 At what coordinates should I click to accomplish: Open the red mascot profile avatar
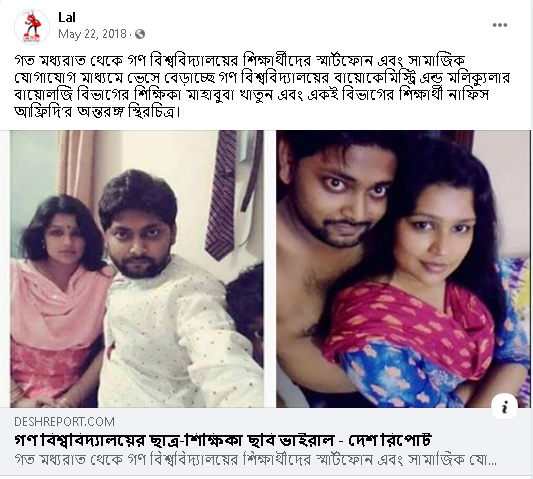coord(32,27)
